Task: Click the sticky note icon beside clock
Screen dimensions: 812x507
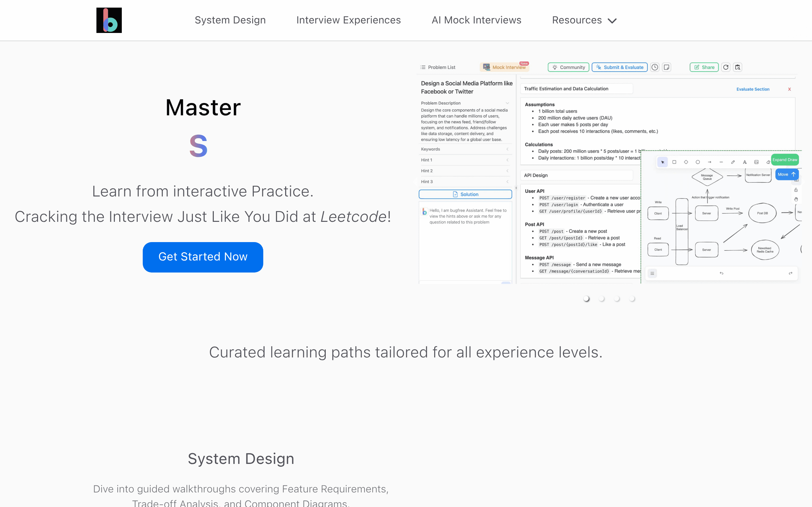Action: pos(667,67)
